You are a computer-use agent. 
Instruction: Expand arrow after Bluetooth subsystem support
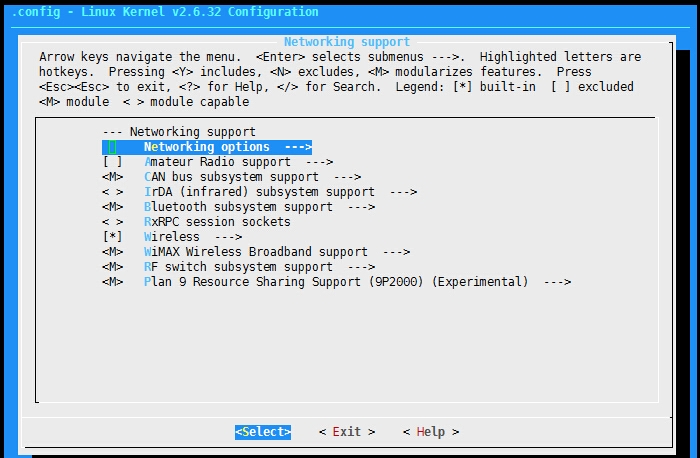[x=361, y=207]
